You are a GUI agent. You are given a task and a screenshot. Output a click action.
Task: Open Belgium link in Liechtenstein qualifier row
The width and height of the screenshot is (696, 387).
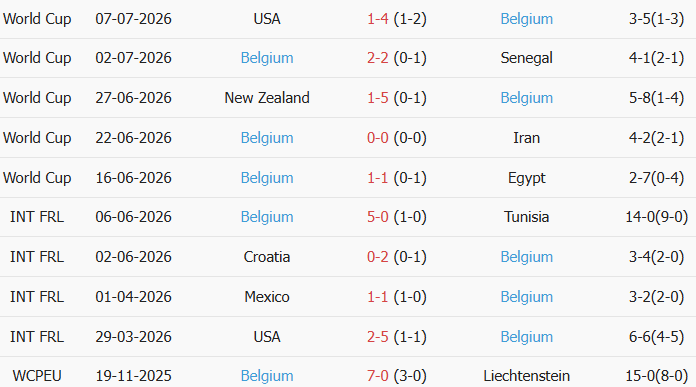click(267, 376)
